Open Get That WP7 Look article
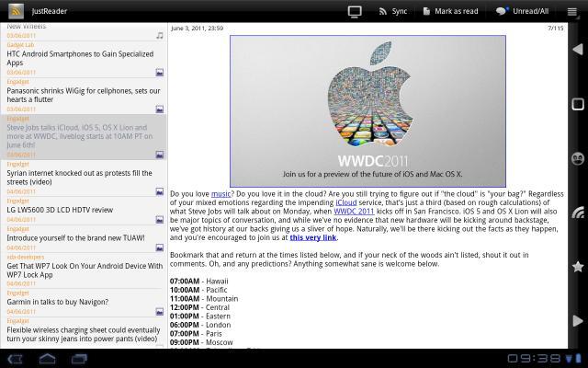 pyautogui.click(x=85, y=270)
